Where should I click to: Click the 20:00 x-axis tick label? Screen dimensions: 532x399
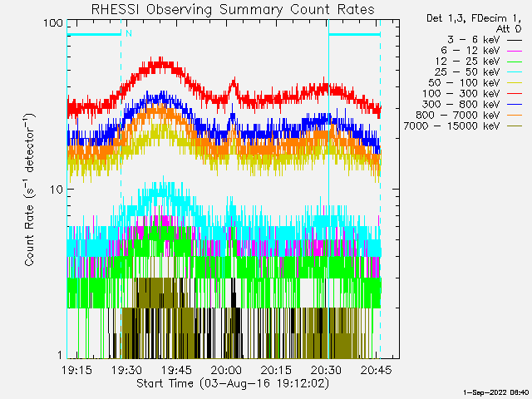(226, 370)
